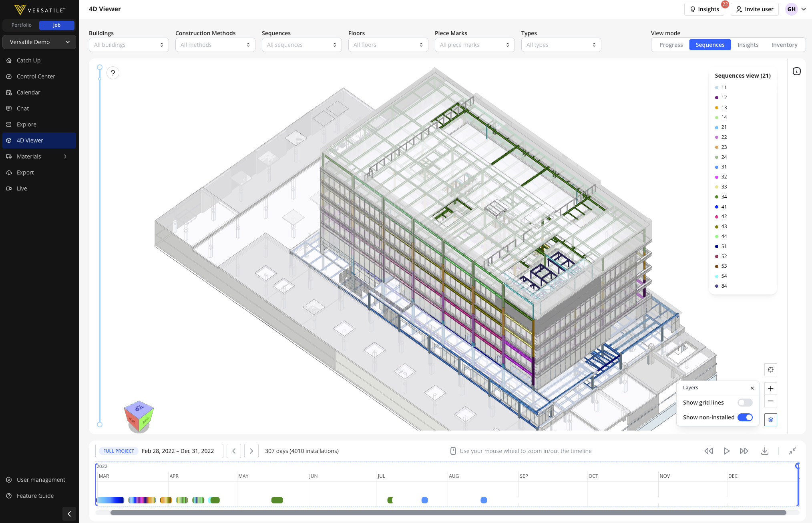Click the orientation cube's TOP face
Screen dimensions: 812x523
click(139, 408)
